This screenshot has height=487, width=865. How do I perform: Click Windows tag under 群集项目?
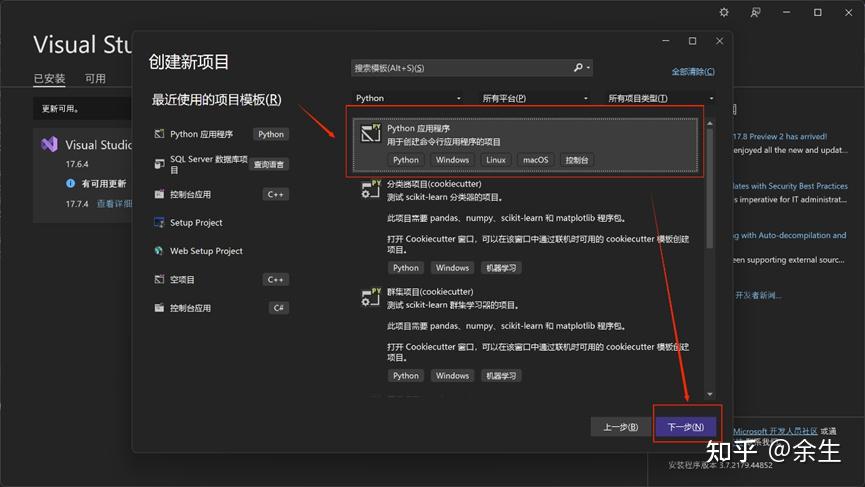click(452, 376)
